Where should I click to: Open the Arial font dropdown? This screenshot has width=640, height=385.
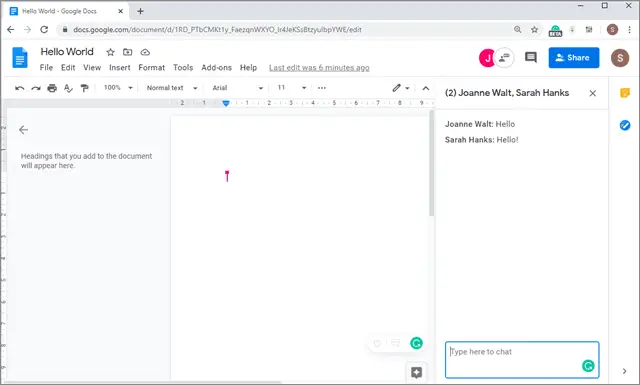tap(238, 88)
